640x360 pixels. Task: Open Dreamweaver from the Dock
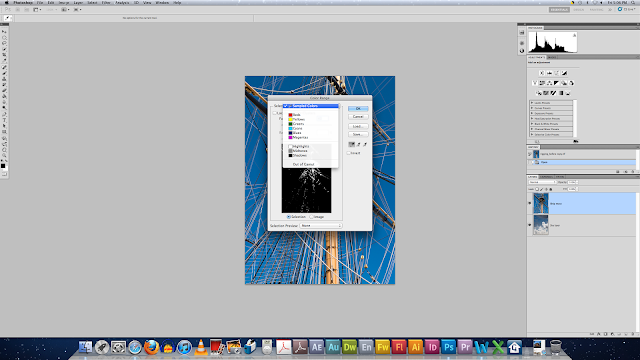(x=349, y=347)
